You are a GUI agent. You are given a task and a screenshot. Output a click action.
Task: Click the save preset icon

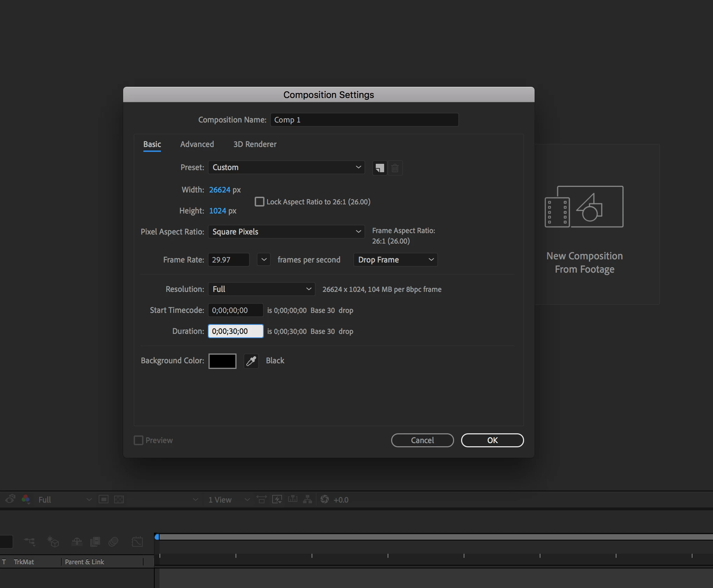click(380, 168)
